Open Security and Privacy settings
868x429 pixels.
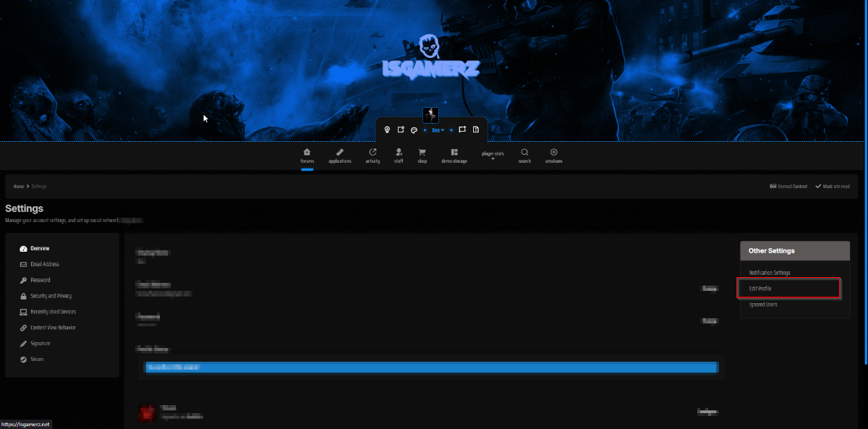pyautogui.click(x=51, y=296)
